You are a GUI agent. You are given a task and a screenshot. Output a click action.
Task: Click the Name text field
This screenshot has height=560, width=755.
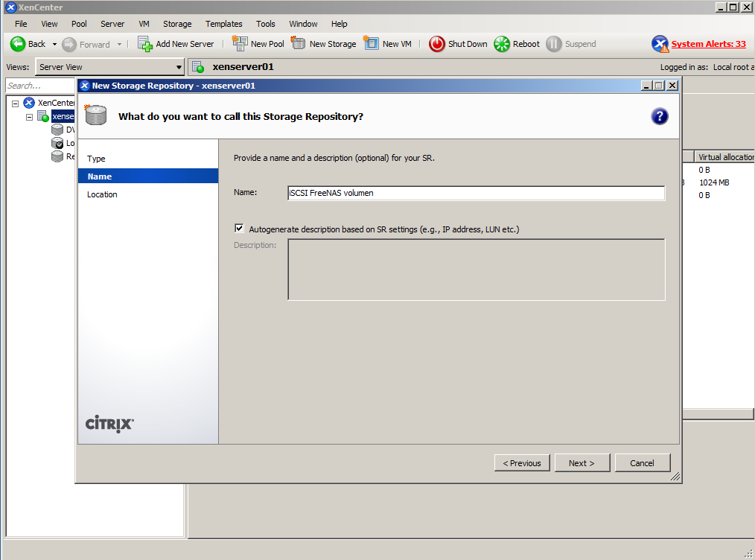click(476, 193)
